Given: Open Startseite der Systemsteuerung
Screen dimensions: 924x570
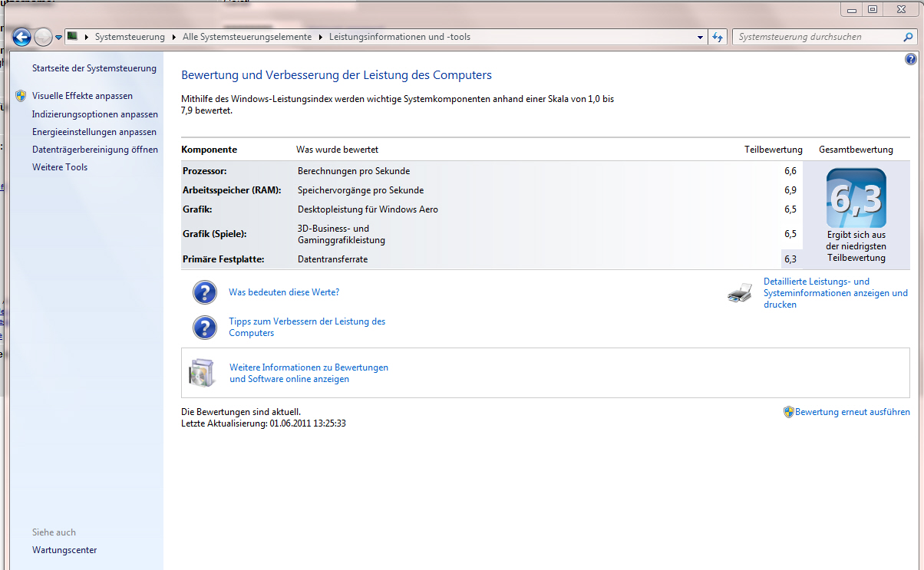Looking at the screenshot, I should coord(94,68).
